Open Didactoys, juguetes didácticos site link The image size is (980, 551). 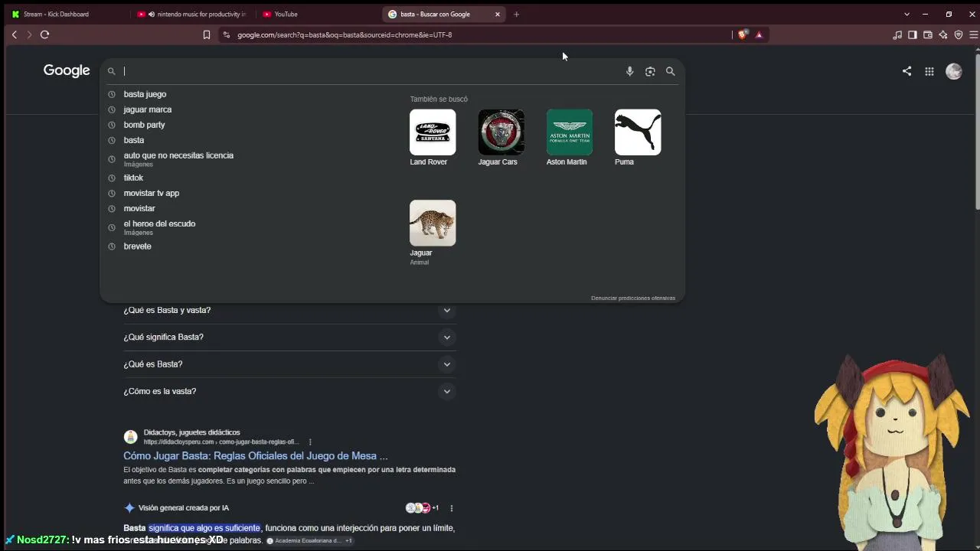click(191, 432)
